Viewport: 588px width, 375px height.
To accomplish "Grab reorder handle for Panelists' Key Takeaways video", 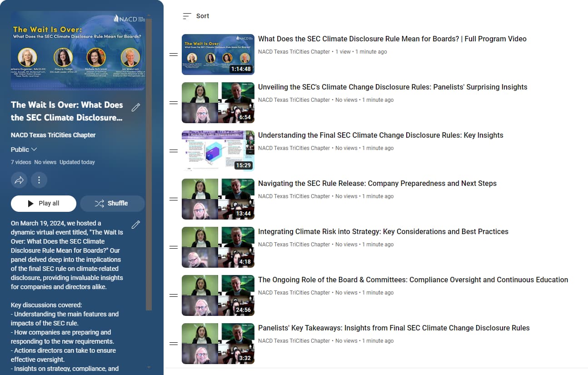I will [x=173, y=344].
